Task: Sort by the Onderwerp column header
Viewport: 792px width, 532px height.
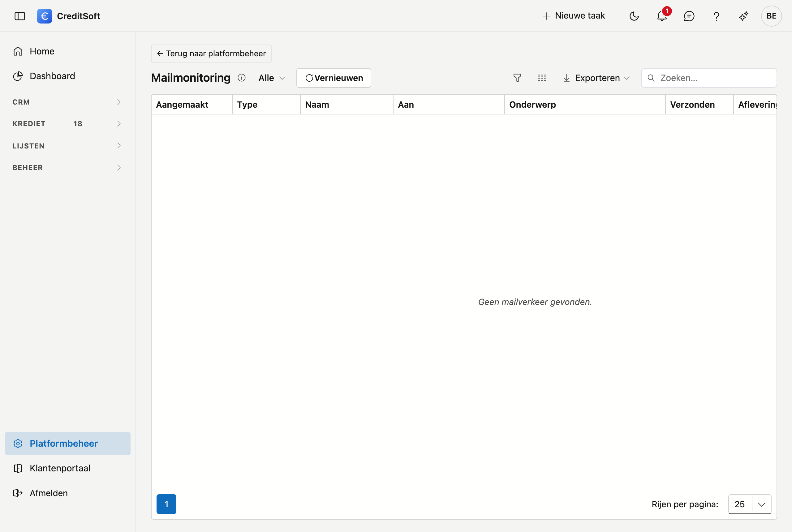Action: tap(585, 105)
